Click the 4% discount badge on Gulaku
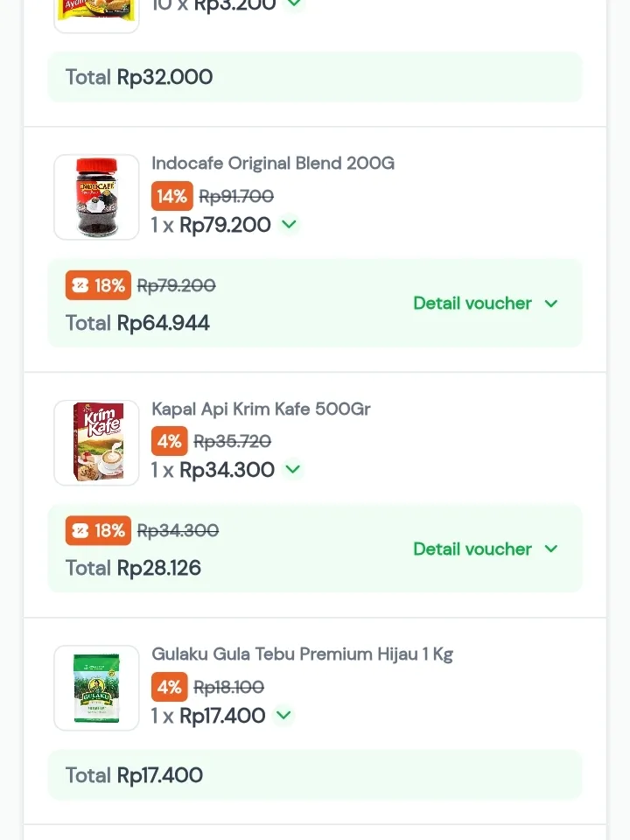 [169, 687]
